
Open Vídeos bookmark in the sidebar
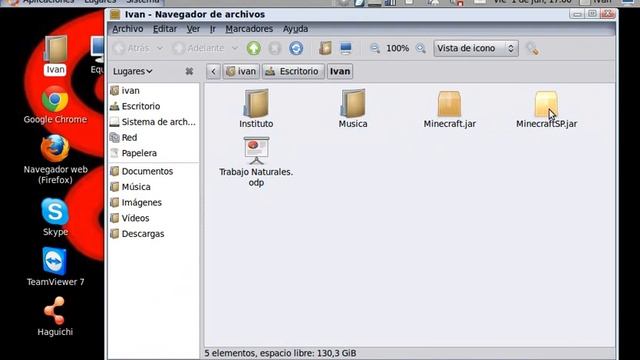click(154, 218)
